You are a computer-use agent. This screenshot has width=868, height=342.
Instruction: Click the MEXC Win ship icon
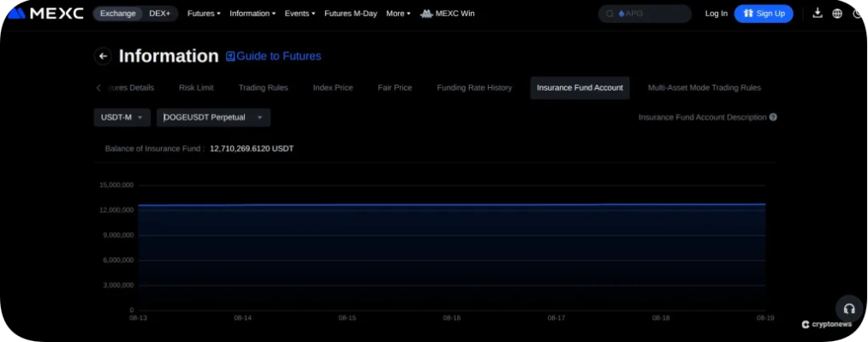click(x=426, y=14)
